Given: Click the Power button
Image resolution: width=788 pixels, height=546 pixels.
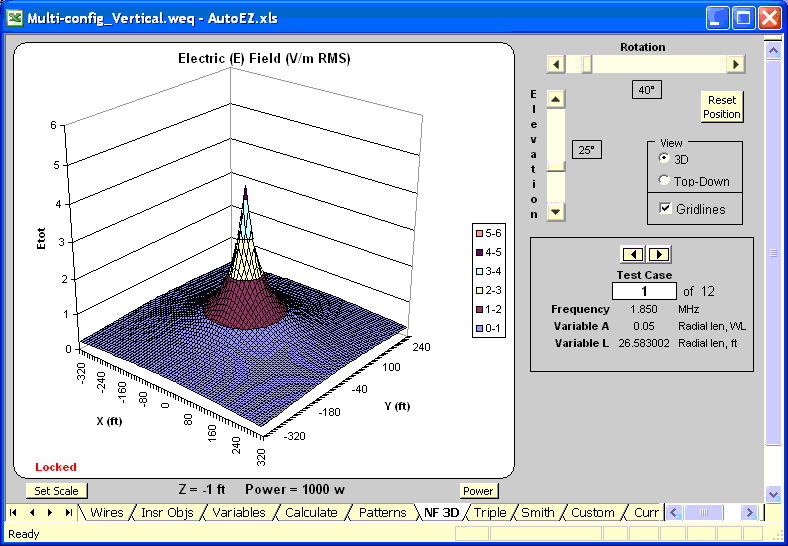Looking at the screenshot, I should click(478, 491).
